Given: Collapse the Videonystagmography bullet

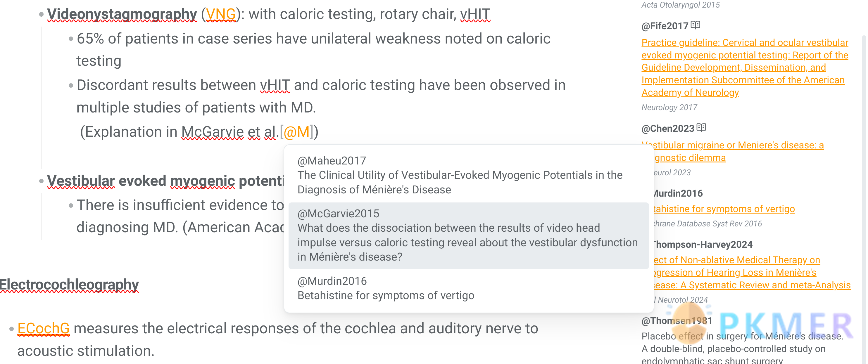Looking at the screenshot, I should click(41, 15).
